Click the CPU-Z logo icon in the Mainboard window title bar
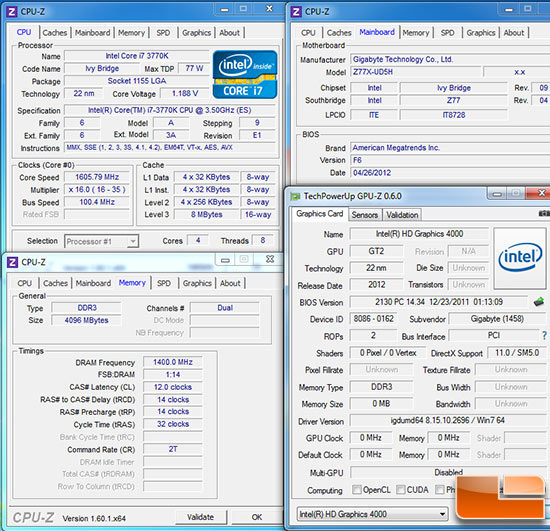The height and width of the screenshot is (531, 550). tap(296, 12)
